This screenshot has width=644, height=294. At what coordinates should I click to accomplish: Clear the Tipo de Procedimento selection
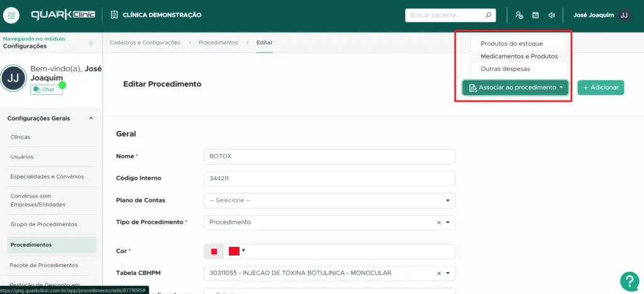438,222
